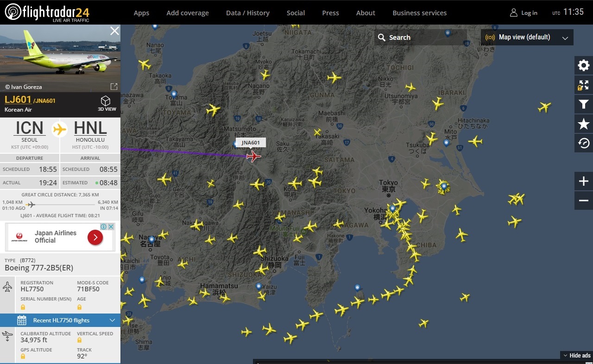
Task: Click the Japan Airlines Official ad text
Action: coord(56,237)
